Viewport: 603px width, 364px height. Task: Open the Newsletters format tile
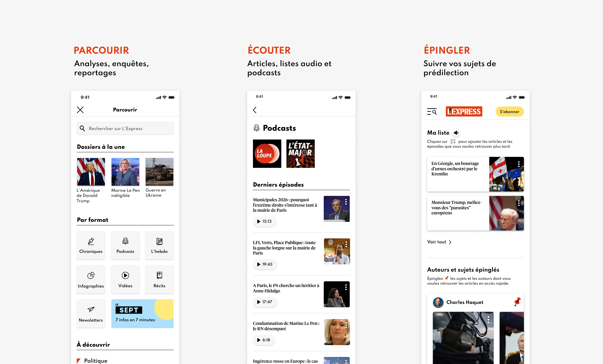pyautogui.click(x=91, y=314)
